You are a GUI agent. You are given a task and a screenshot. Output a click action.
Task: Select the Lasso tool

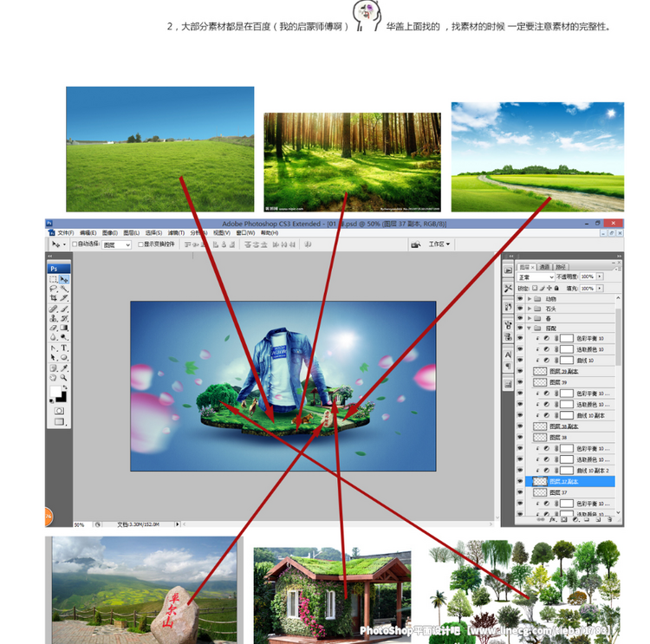point(54,289)
